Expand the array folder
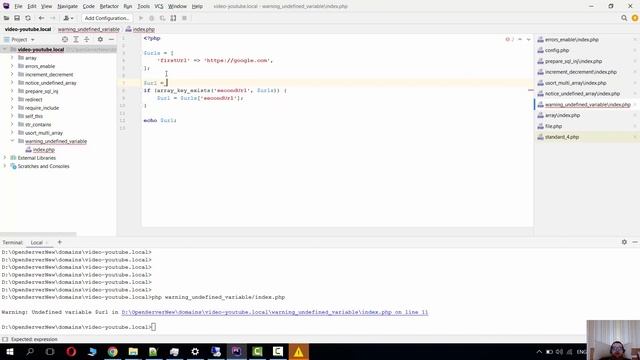The width and height of the screenshot is (640, 360). pyautogui.click(x=12, y=58)
